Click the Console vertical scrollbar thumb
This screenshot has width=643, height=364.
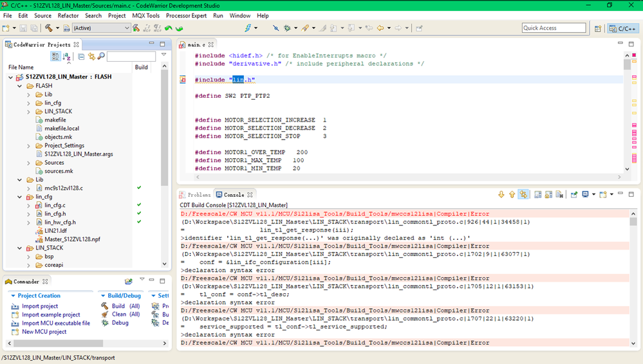point(633,222)
